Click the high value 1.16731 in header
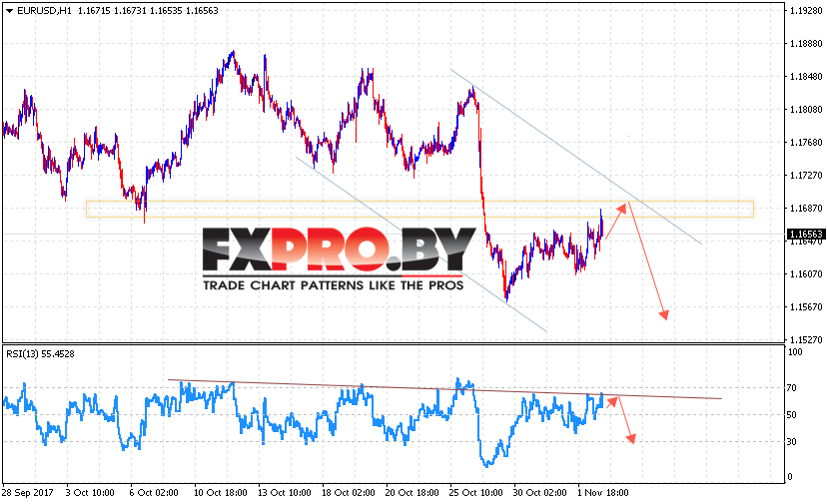Viewport: 827px width, 504px height. [x=130, y=11]
